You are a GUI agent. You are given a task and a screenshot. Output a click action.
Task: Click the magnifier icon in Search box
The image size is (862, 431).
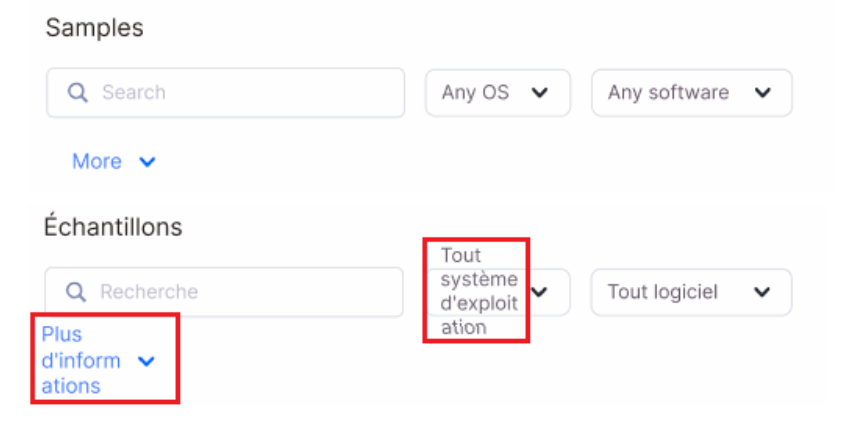coord(79,93)
